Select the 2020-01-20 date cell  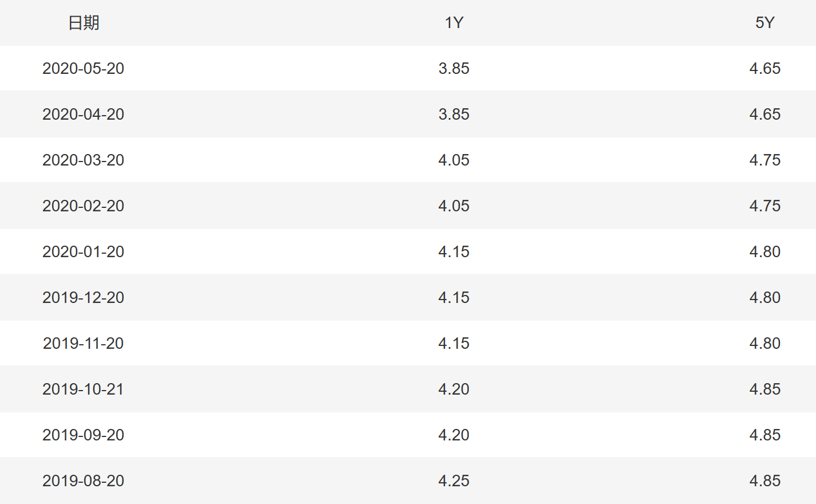tap(84, 251)
